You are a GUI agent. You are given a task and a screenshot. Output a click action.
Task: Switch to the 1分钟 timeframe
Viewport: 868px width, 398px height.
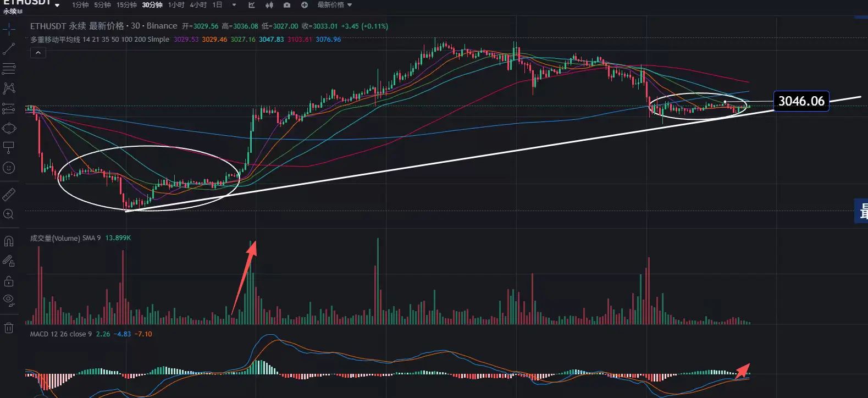[x=80, y=5]
